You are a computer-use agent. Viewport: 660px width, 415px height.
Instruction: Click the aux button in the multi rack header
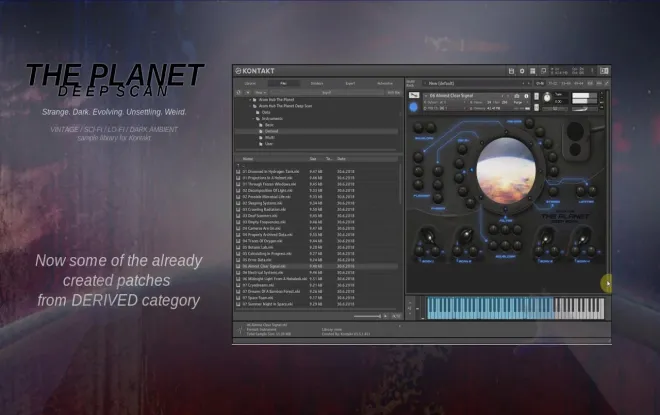click(x=599, y=83)
